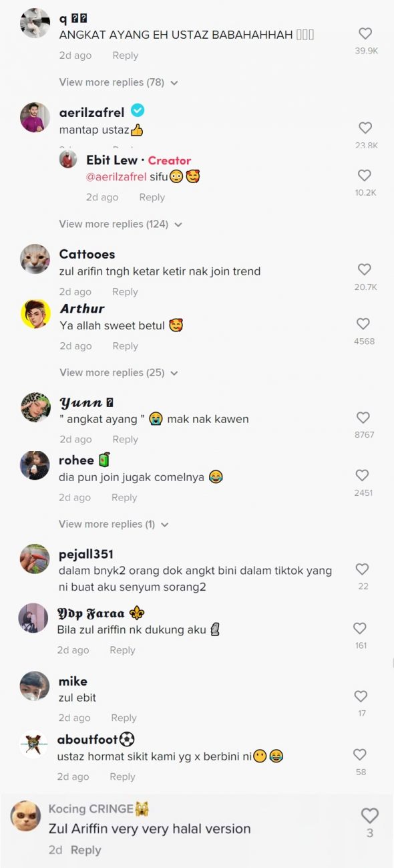Tap heart on Kocing CRINGE comment
This screenshot has height=868, width=394.
[369, 815]
